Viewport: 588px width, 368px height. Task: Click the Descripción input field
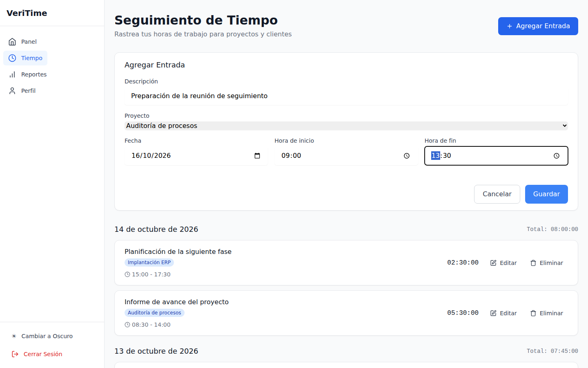pos(346,96)
